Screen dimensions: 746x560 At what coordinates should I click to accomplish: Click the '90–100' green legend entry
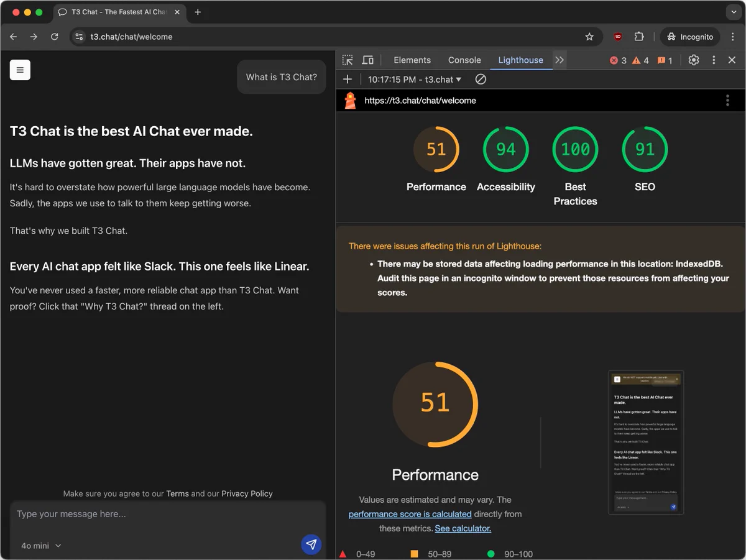[x=510, y=554]
